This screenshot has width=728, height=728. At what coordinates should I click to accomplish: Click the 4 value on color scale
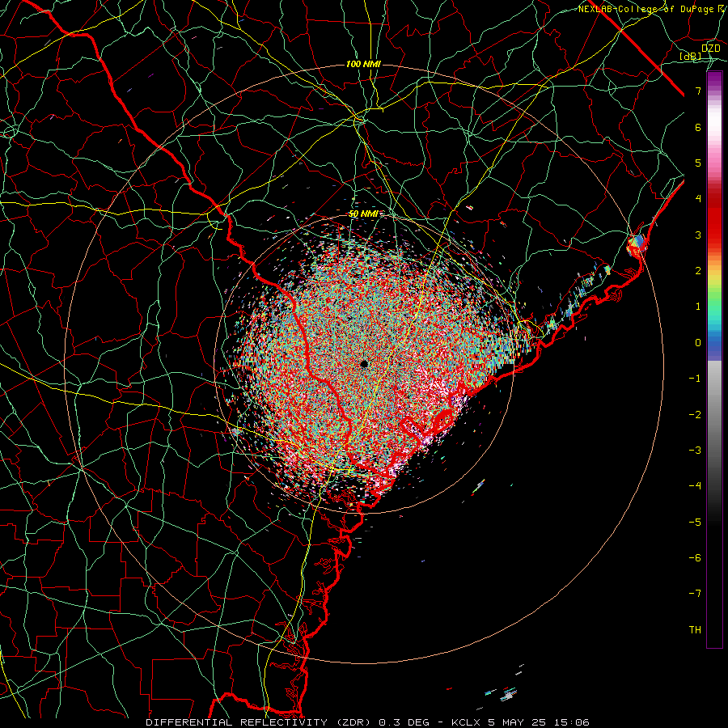tap(698, 199)
